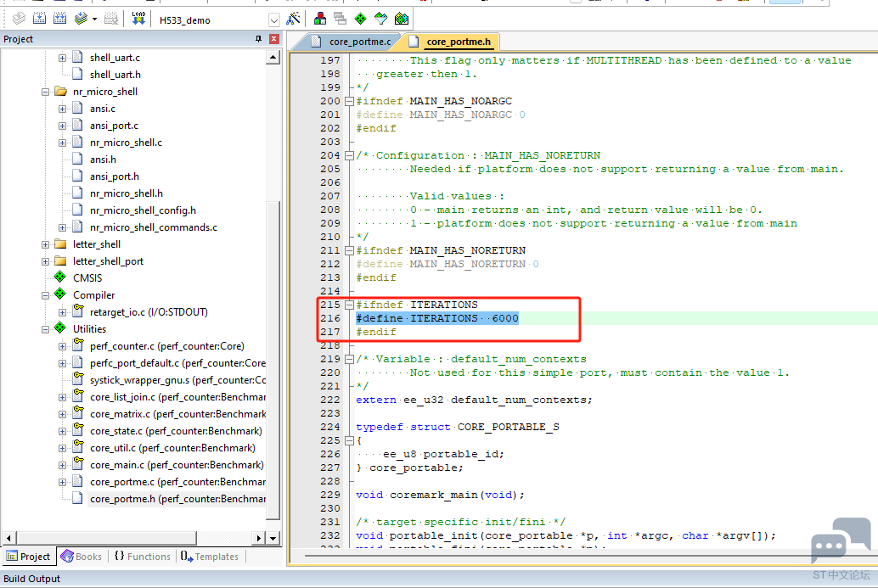Viewport: 878px width, 588px height.
Task: Open the target selection dropdown arrow
Action: (273, 20)
